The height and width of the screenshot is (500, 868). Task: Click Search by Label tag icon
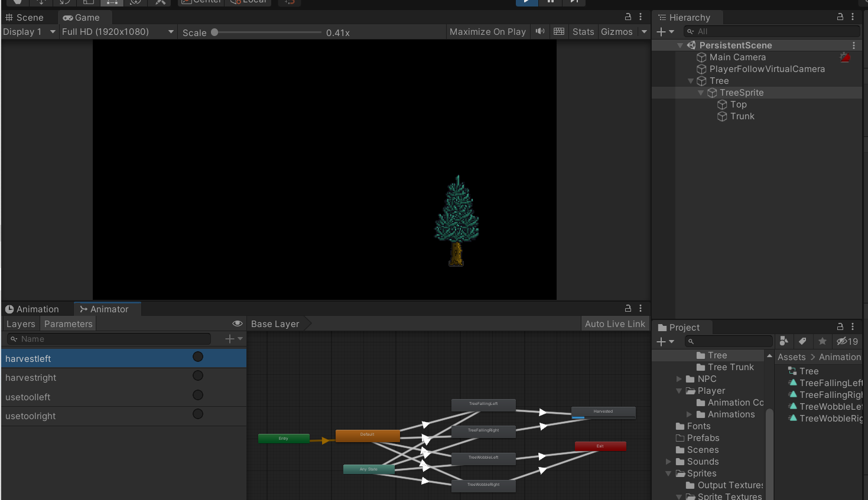(802, 341)
